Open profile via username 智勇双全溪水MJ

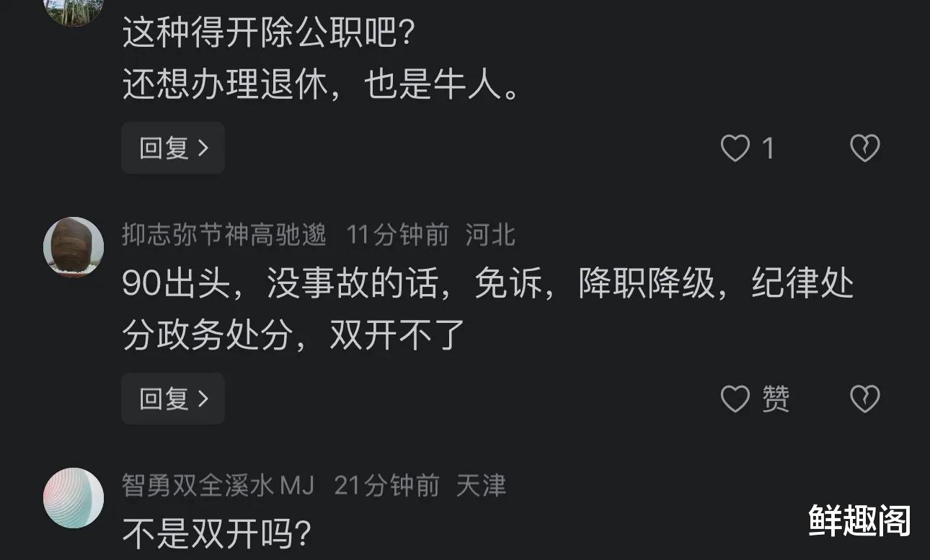(218, 486)
